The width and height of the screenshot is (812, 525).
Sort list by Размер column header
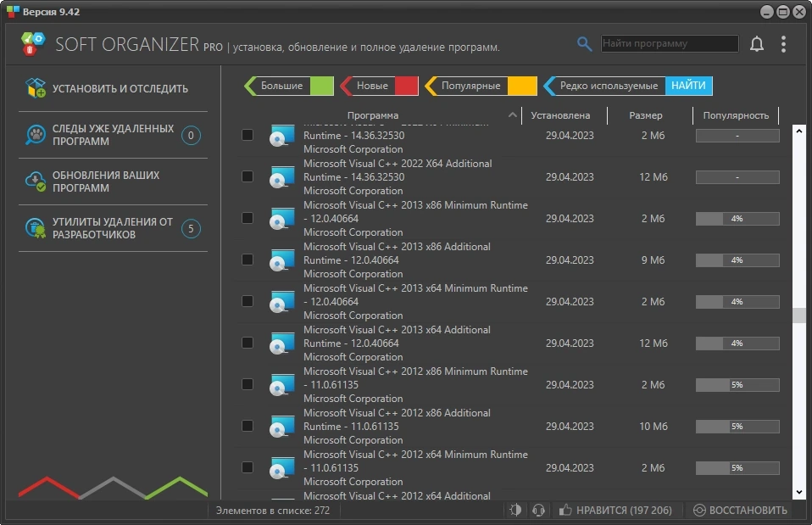[646, 115]
